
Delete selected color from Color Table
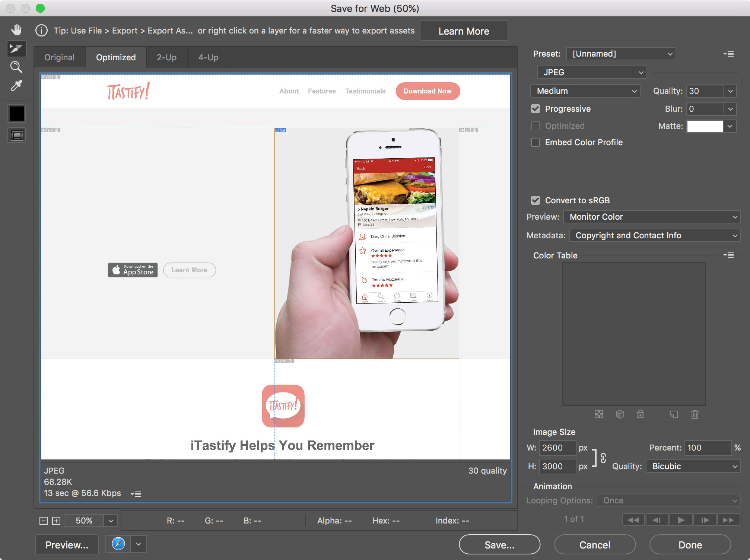pos(695,414)
